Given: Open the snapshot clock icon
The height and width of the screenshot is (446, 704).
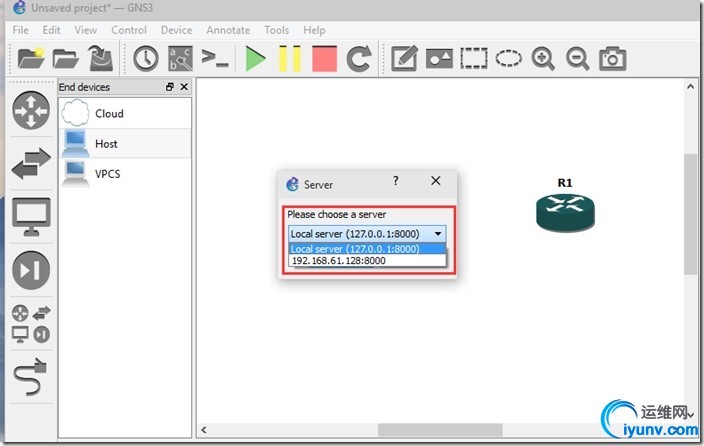Looking at the screenshot, I should pyautogui.click(x=146, y=59).
